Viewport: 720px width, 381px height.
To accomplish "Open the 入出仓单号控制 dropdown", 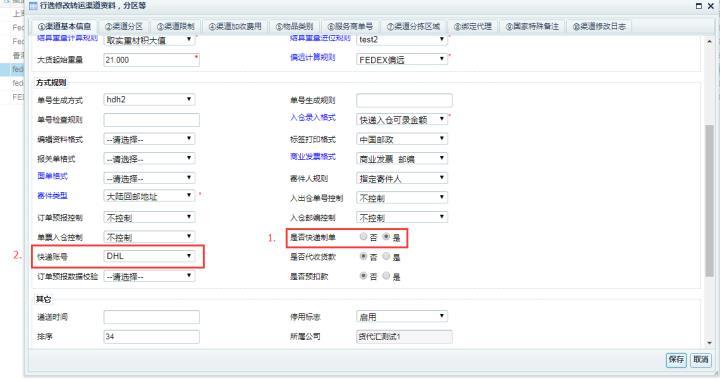I will [401, 198].
